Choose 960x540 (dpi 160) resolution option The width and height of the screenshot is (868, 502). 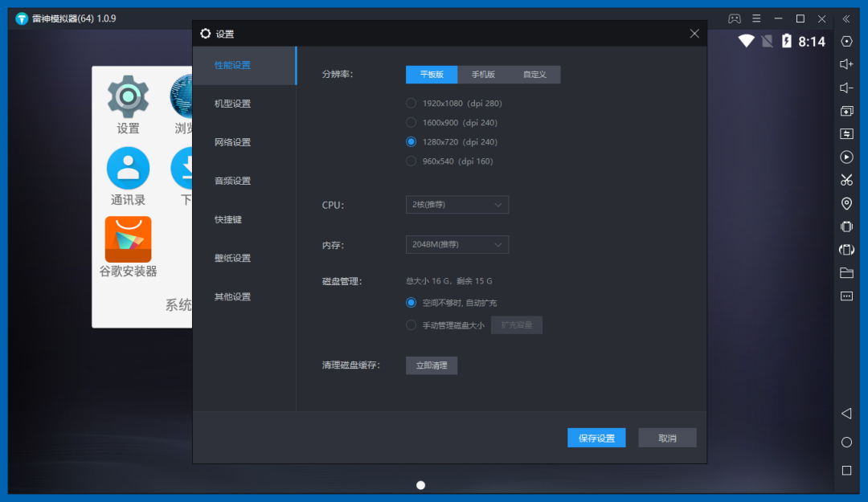tap(411, 161)
